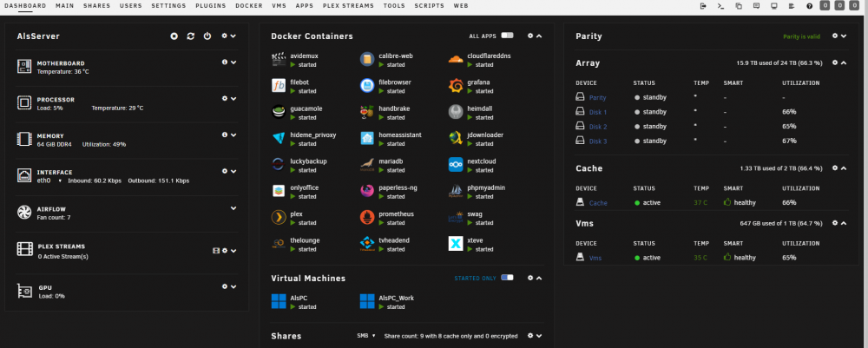Click the paperless-ng container name
Image resolution: width=868 pixels, height=348 pixels.
pyautogui.click(x=398, y=187)
